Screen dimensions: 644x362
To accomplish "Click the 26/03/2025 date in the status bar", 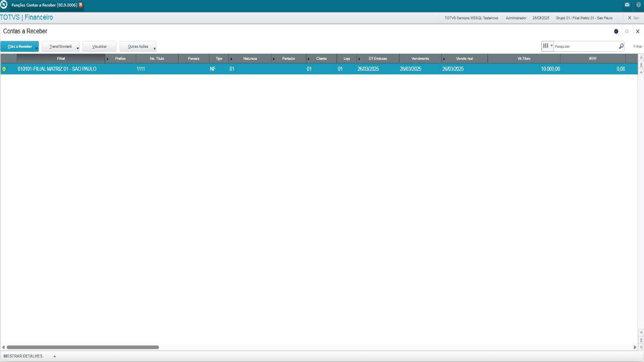I will pyautogui.click(x=541, y=18).
